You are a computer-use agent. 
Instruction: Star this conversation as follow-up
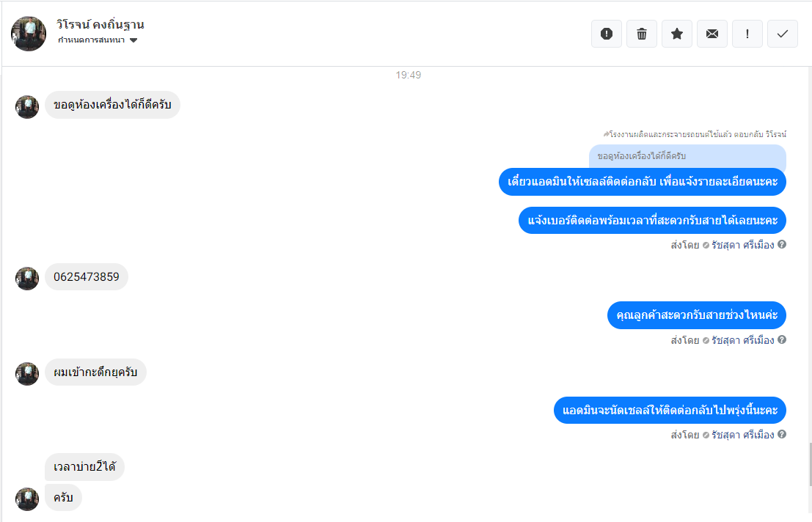pos(677,34)
